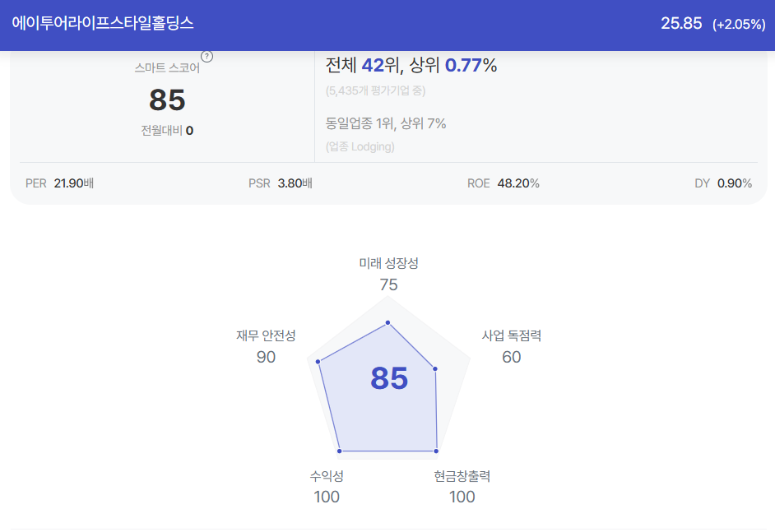Select the 미래 성장성 score label
775x532 pixels.
pyautogui.click(x=388, y=263)
